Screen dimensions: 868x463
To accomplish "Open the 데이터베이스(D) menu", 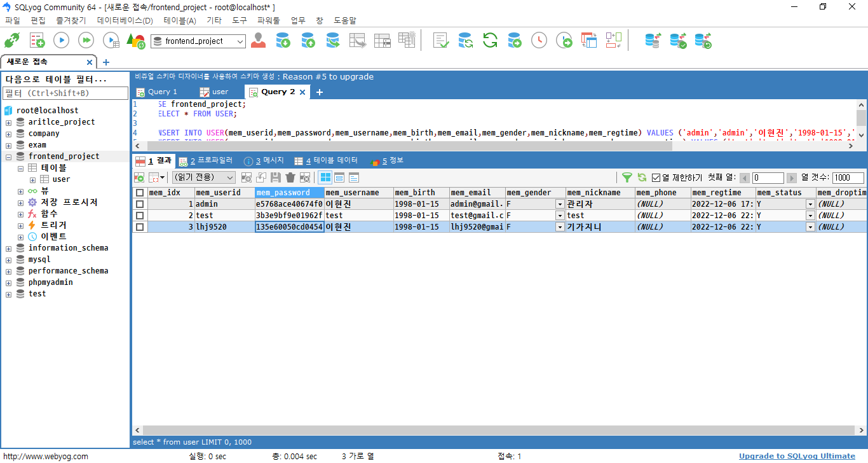I will click(125, 20).
